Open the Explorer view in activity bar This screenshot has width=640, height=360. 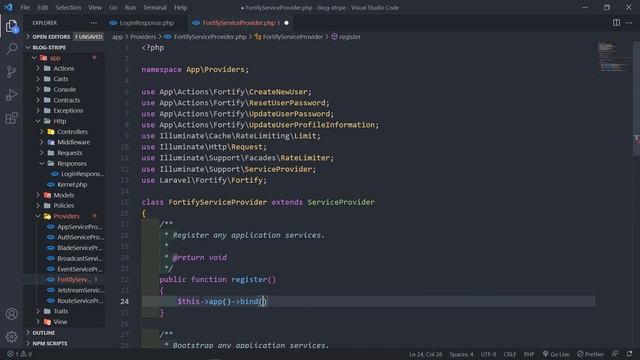tap(11, 27)
